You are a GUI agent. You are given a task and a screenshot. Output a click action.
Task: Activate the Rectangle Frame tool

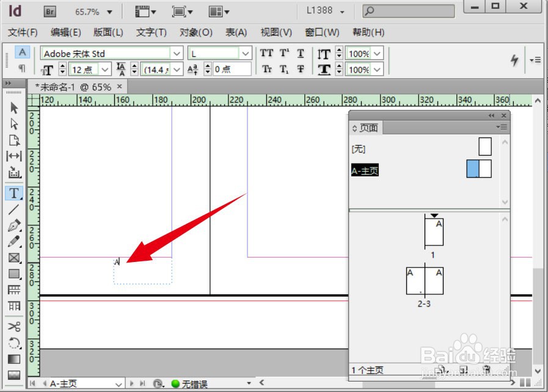[14, 258]
